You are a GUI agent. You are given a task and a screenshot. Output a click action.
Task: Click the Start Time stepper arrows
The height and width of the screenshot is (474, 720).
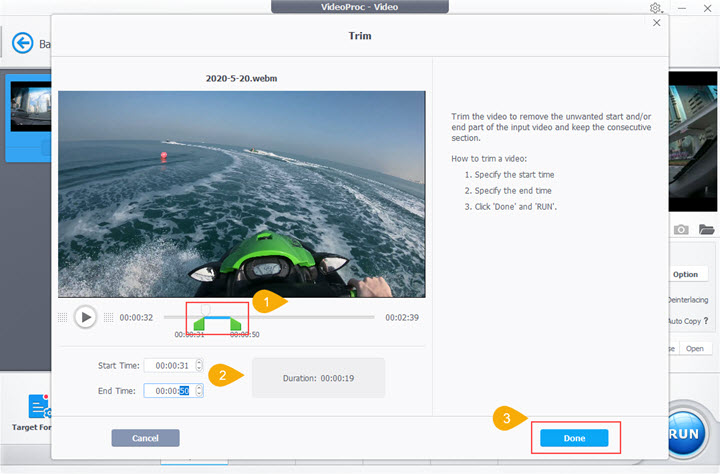199,366
